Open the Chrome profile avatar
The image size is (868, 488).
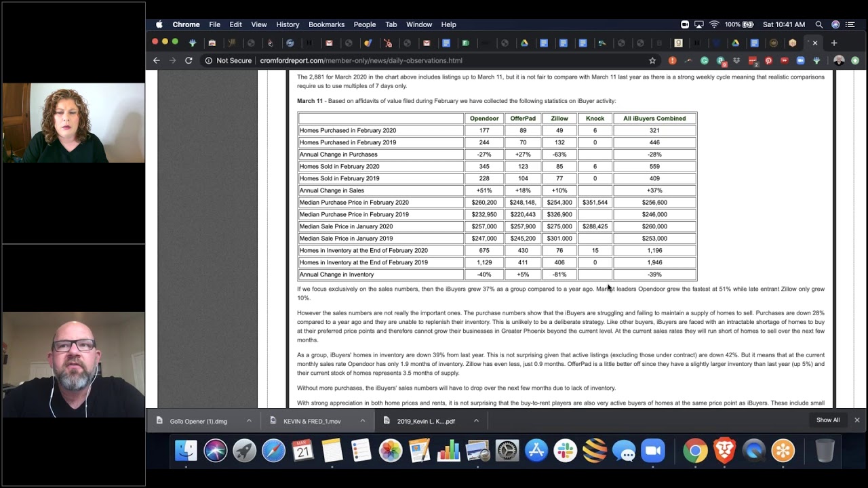point(839,60)
